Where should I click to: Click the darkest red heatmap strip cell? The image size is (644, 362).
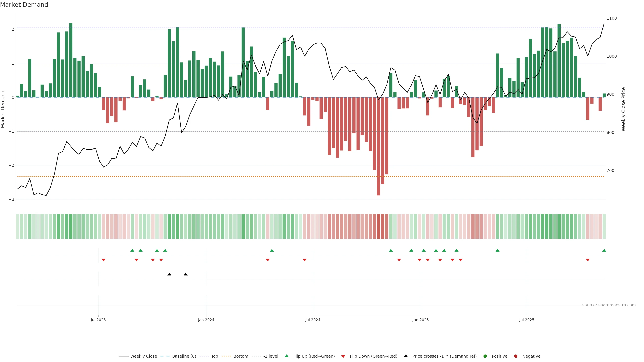click(379, 226)
